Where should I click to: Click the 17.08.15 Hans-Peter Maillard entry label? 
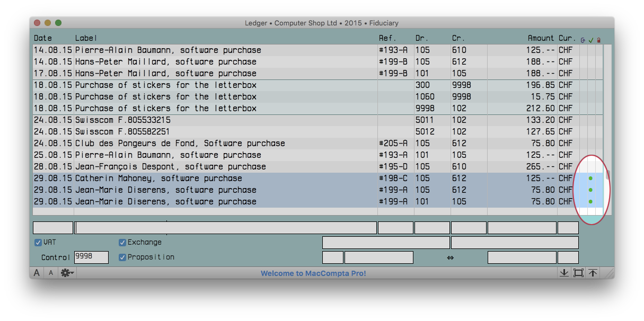[x=166, y=74]
